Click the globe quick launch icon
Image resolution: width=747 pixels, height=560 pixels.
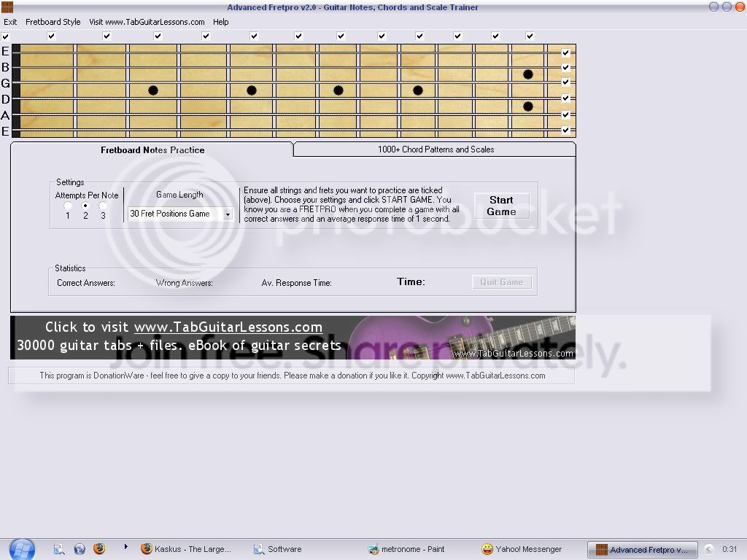80,549
